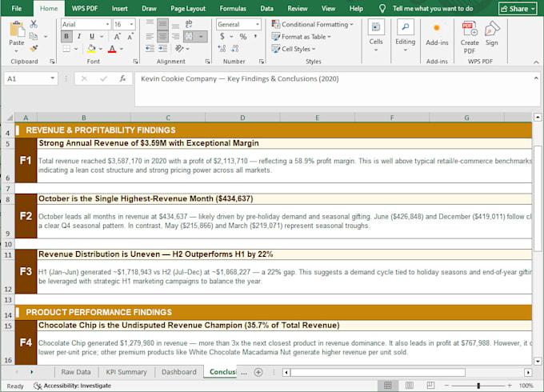The image size is (544, 392).
Task: Open the Editing group button
Action: (x=406, y=36)
